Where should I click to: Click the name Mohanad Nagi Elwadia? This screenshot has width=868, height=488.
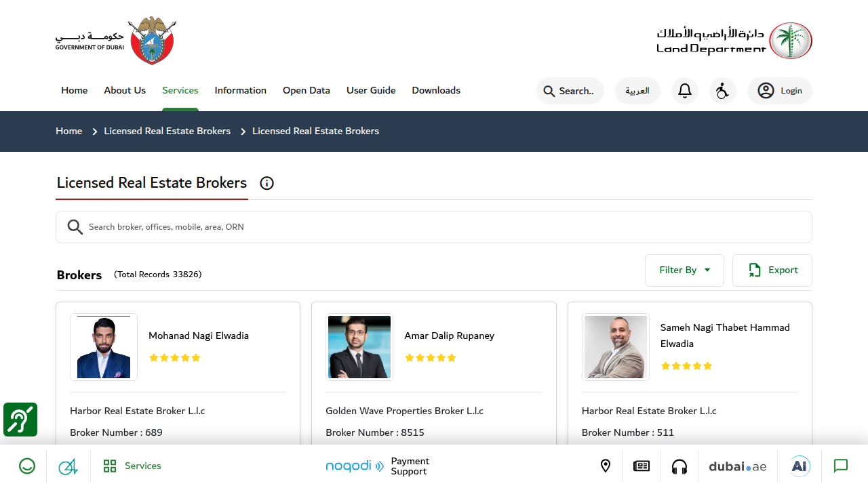pyautogui.click(x=199, y=335)
